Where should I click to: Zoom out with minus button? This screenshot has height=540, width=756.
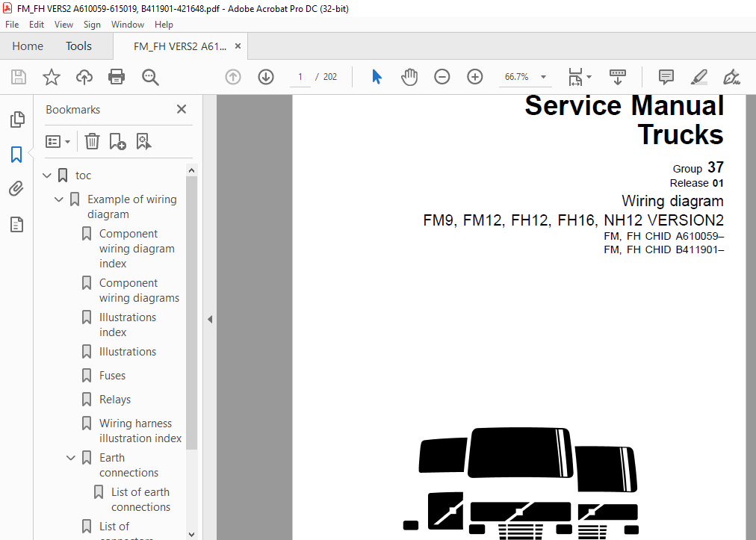pyautogui.click(x=441, y=77)
